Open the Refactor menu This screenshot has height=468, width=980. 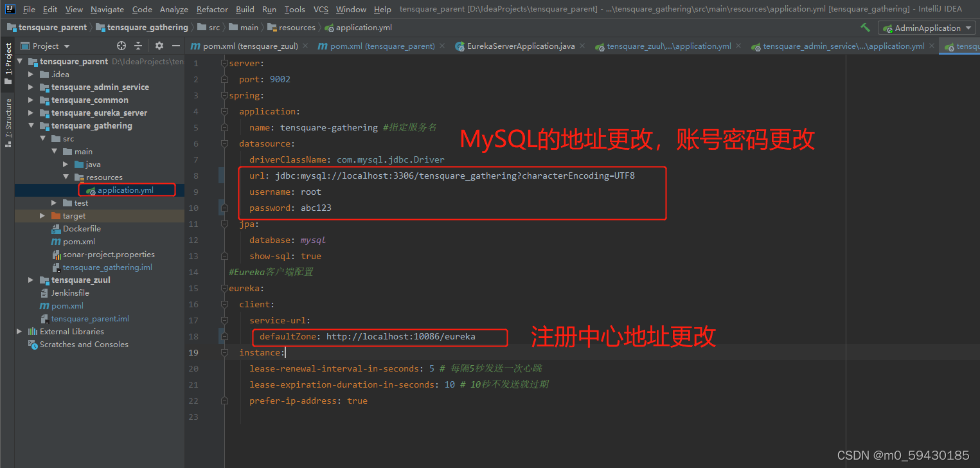(212, 9)
